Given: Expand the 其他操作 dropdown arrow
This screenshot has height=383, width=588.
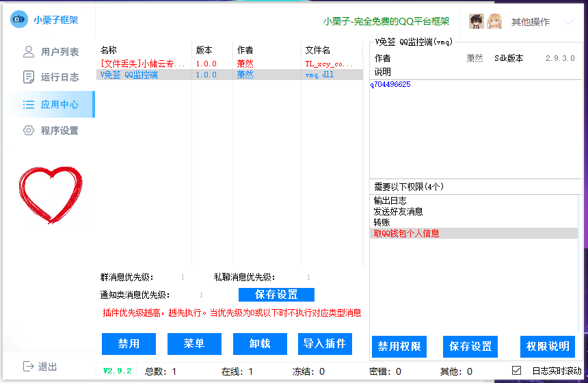Looking at the screenshot, I should tap(568, 22).
